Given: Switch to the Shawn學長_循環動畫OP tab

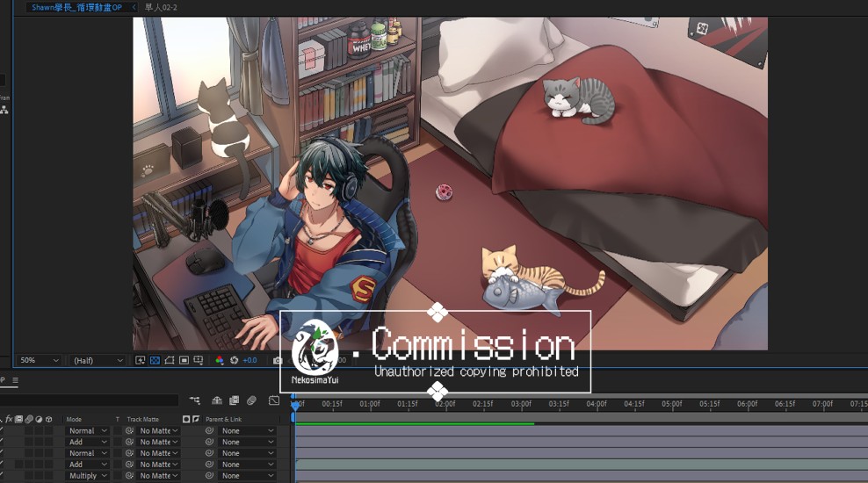Looking at the screenshot, I should pyautogui.click(x=76, y=7).
